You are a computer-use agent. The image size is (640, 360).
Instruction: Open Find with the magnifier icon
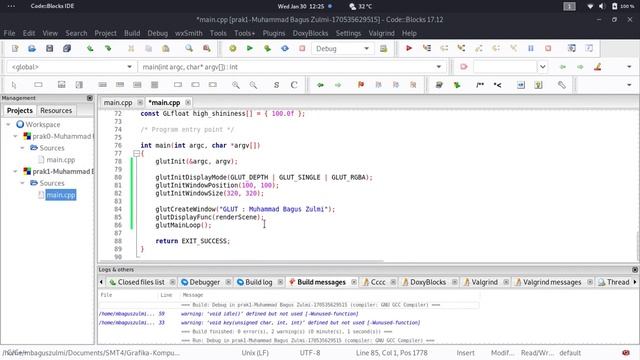pos(189,49)
